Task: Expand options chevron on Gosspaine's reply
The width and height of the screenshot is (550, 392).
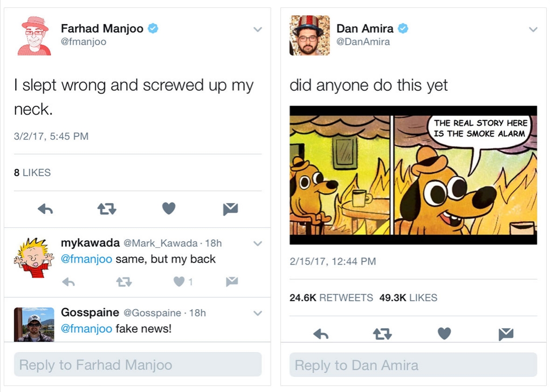Action: click(x=257, y=313)
